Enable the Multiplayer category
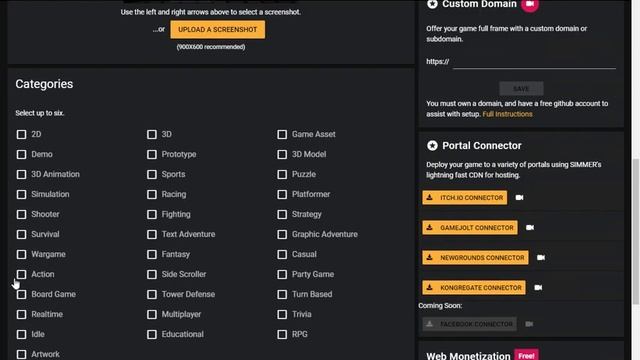Viewport: 640px width, 360px height. 152,314
